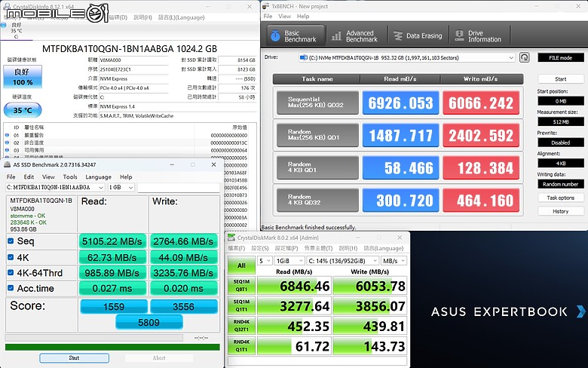This screenshot has width=588, height=368.
Task: Click Random 4 KB QD32 task button
Action: click(x=317, y=200)
